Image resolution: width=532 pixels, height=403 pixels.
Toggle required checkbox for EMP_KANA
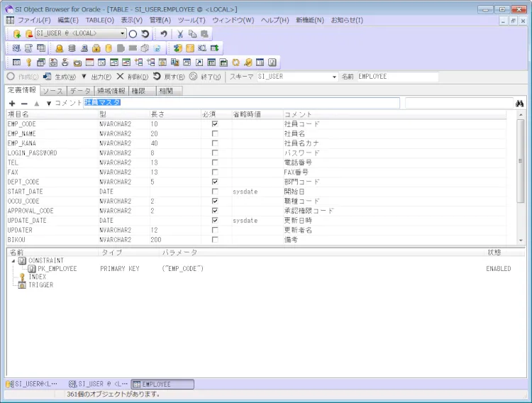(x=215, y=143)
